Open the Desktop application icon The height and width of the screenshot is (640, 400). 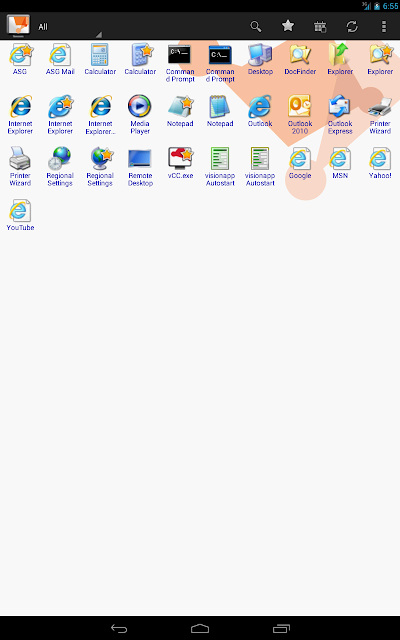(260, 59)
